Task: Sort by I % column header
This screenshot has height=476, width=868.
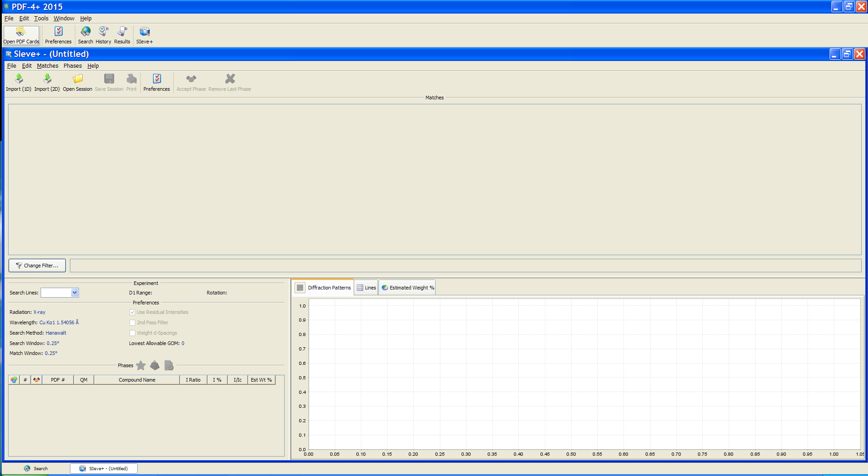Action: pyautogui.click(x=217, y=380)
